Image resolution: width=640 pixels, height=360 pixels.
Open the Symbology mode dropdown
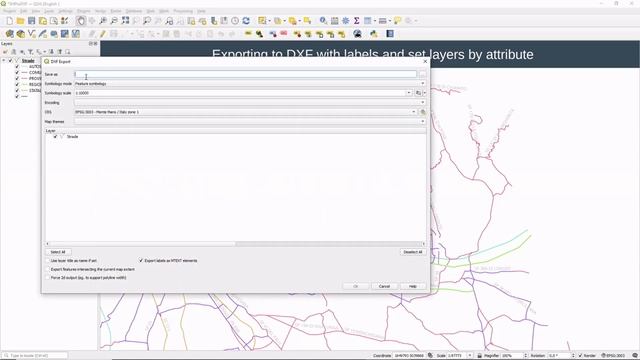pos(250,84)
